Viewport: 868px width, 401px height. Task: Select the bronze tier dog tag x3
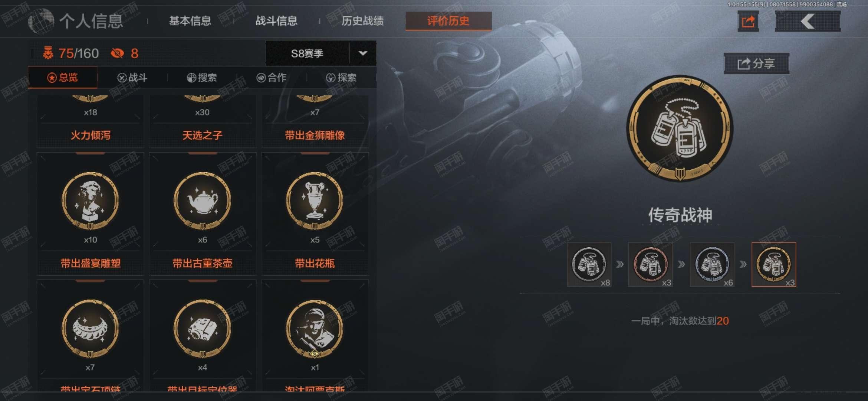tap(650, 264)
